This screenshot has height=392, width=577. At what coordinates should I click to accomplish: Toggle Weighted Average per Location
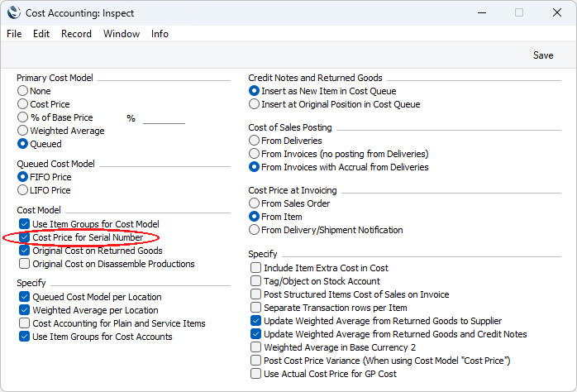pyautogui.click(x=24, y=310)
